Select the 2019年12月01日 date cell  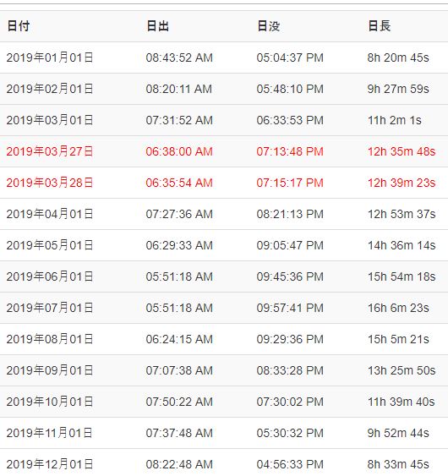50,464
